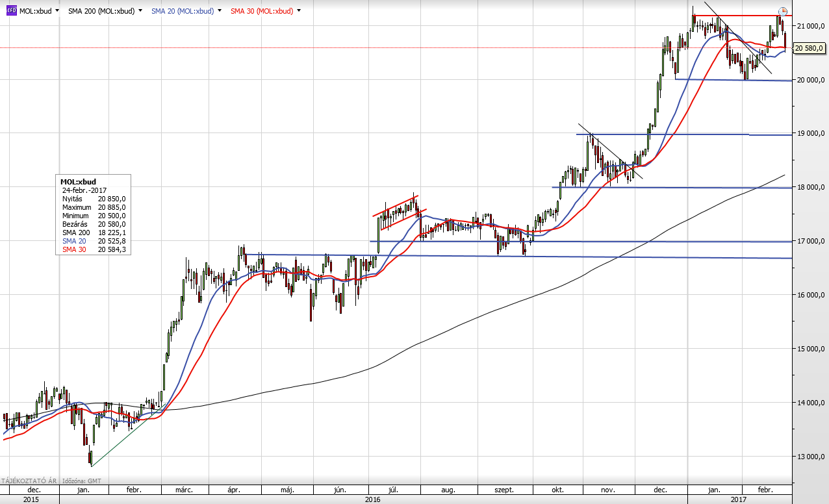
Task: Click the 13 000,0 price axis label
Action: (811, 457)
